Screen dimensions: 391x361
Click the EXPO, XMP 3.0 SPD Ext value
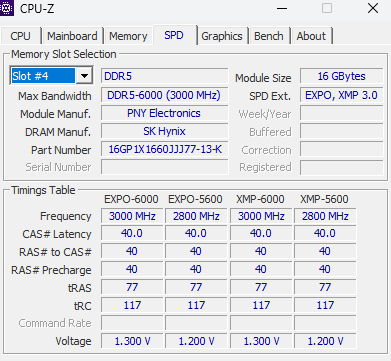[x=341, y=95]
